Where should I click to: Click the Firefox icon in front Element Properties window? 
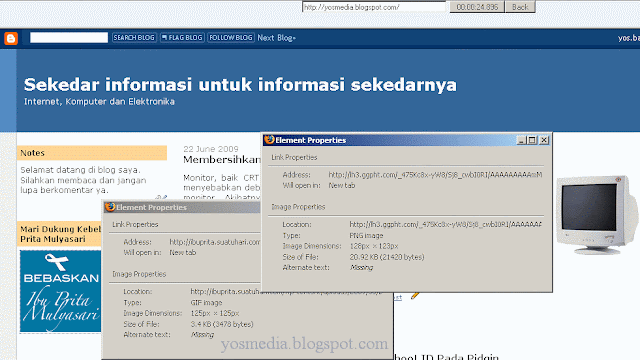point(269,140)
